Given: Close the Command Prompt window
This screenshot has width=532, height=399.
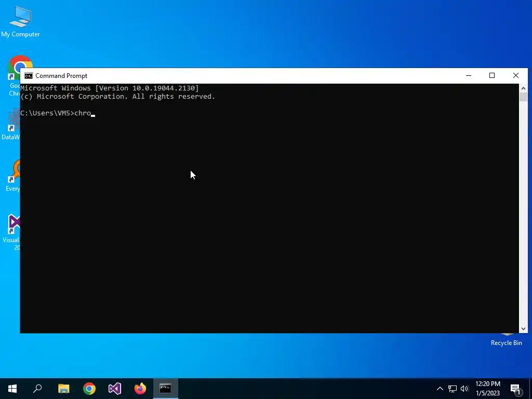Looking at the screenshot, I should coord(516,76).
